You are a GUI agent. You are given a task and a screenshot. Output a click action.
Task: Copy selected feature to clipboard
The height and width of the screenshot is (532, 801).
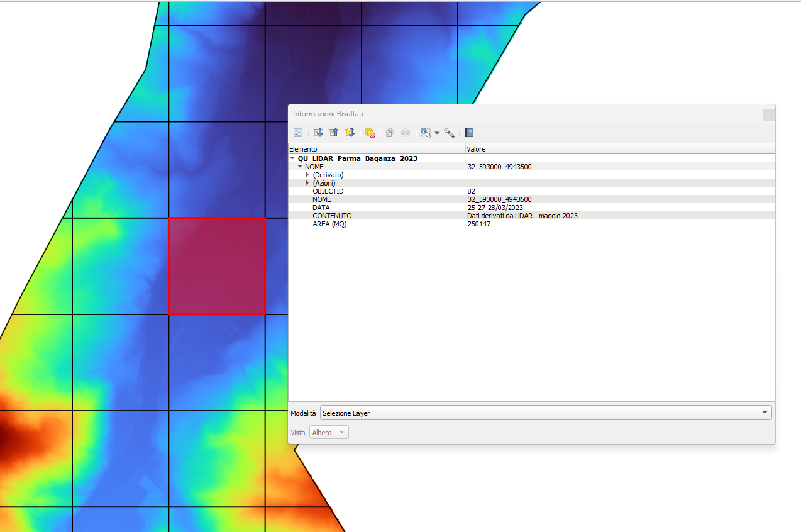pyautogui.click(x=390, y=133)
